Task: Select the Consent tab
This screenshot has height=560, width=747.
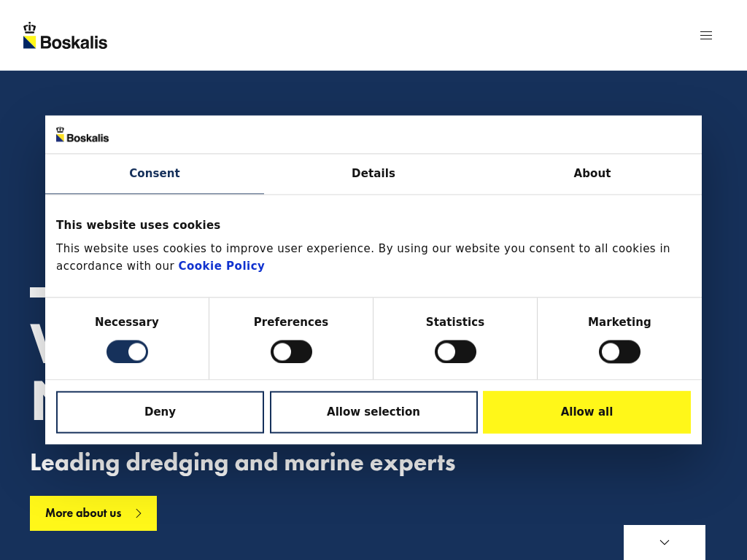Action: [x=155, y=174]
